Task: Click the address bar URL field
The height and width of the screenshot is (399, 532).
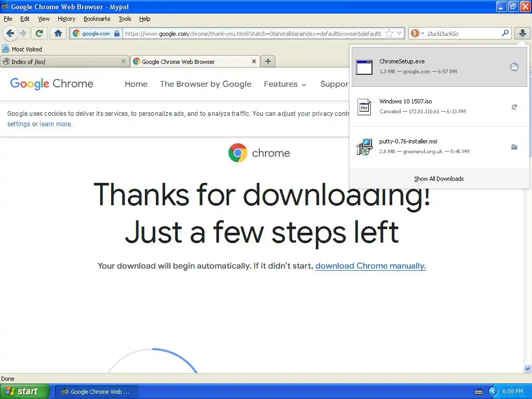Action: point(253,33)
